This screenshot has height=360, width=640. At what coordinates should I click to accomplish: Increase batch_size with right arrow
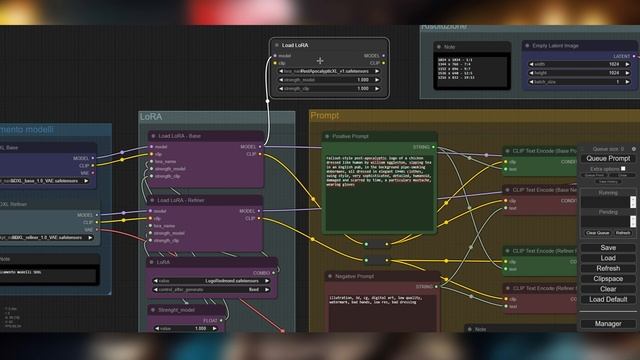coord(627,82)
